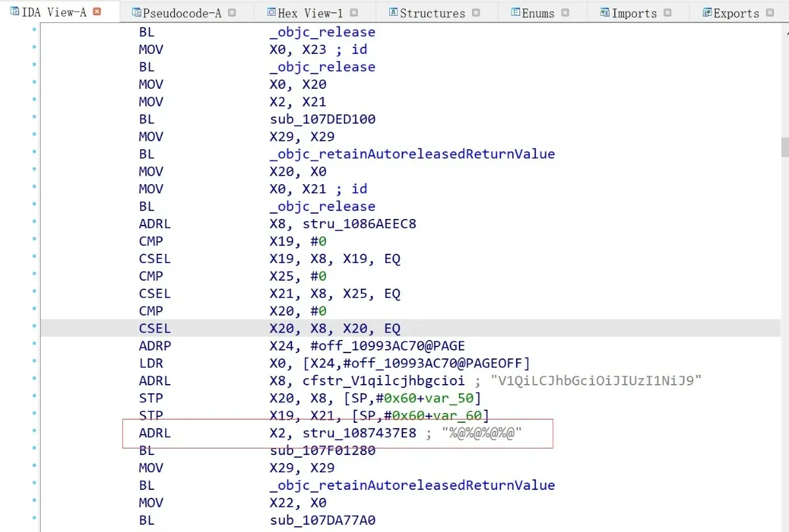Click the CMP X19, #0 operands
The height and width of the screenshot is (532, 789).
(x=298, y=241)
